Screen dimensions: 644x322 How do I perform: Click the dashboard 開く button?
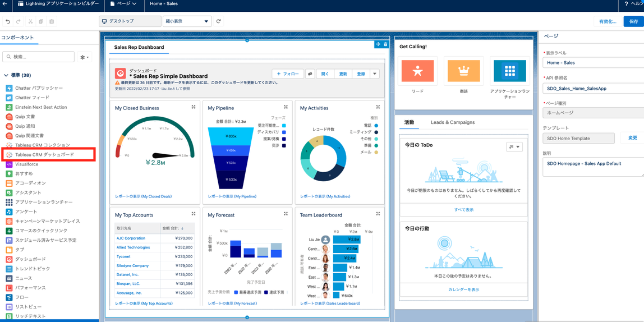(x=325, y=74)
